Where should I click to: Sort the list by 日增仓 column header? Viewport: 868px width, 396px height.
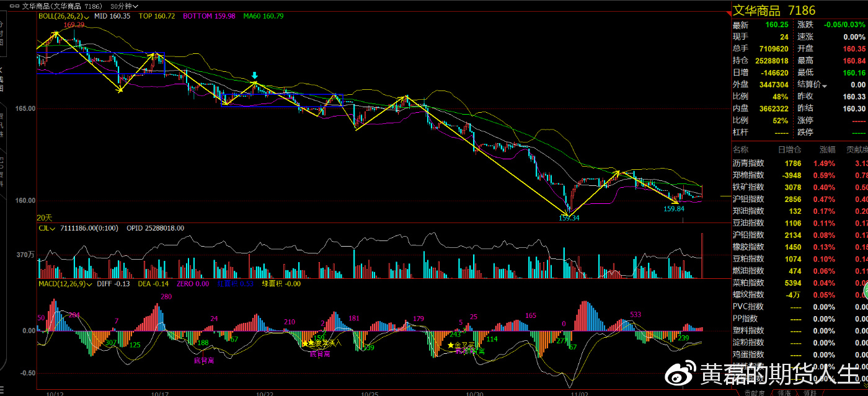coord(789,149)
